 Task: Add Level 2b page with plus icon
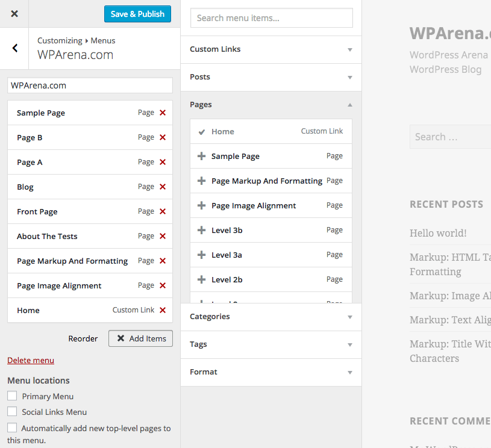[202, 279]
